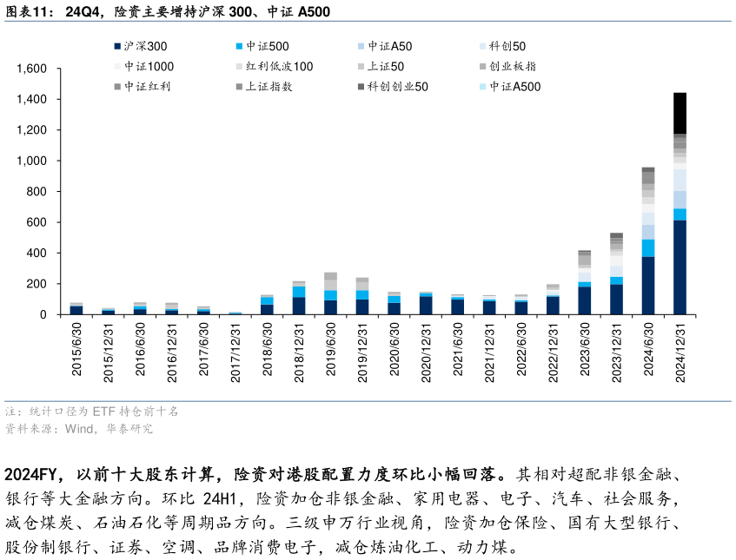Toggle the gray middle series in third legend group
The height and width of the screenshot is (560, 736).
coord(361,65)
